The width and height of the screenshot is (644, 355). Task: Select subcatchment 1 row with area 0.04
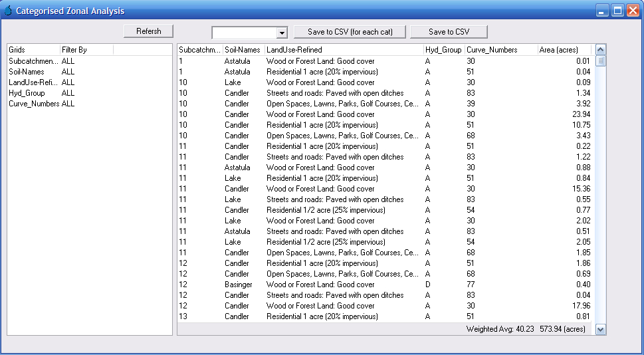click(x=385, y=72)
